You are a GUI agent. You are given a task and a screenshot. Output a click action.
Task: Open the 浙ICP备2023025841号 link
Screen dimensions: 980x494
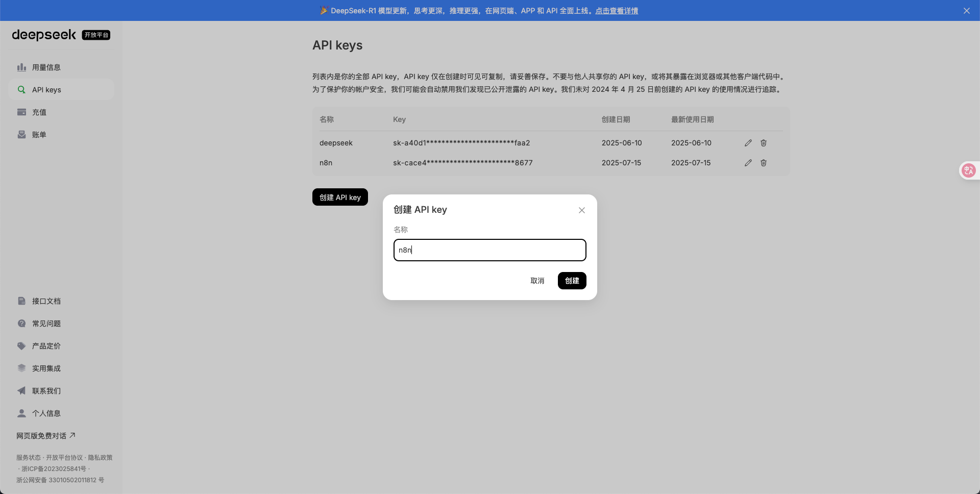[x=54, y=469]
